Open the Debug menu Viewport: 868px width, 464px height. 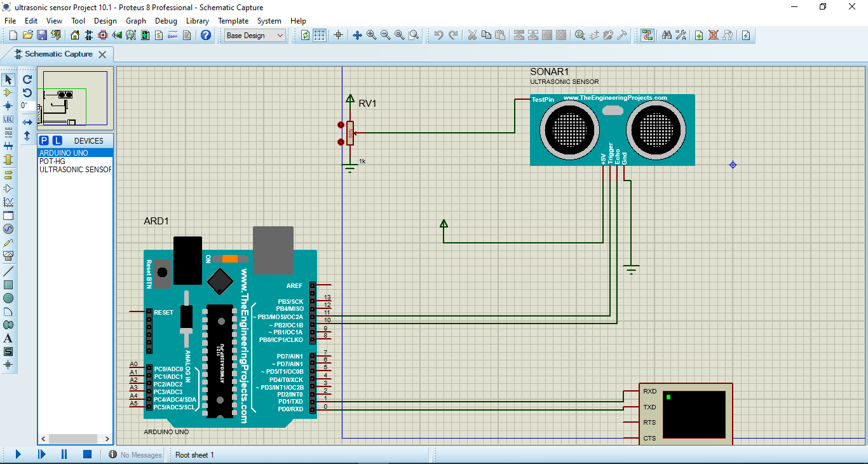coord(166,21)
